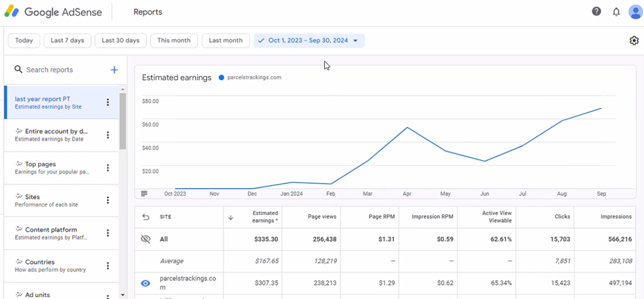
Task: Click the 566,216 impressions cell
Action: (620, 239)
